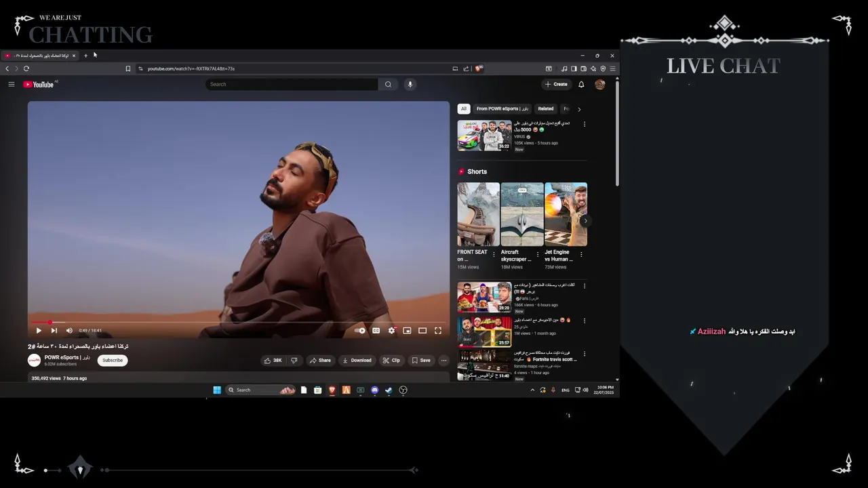Image resolution: width=868 pixels, height=488 pixels.
Task: Click the Download button
Action: tap(357, 361)
